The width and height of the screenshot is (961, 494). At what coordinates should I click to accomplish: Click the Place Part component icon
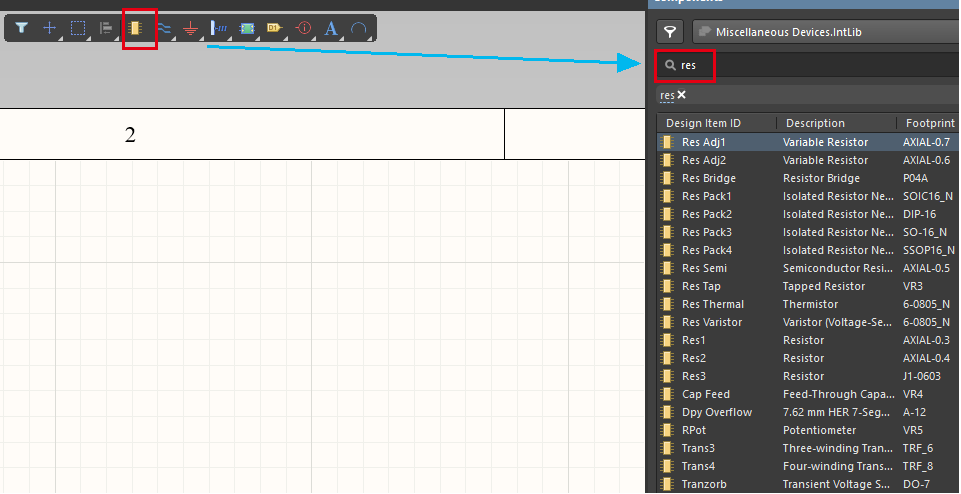pos(135,28)
